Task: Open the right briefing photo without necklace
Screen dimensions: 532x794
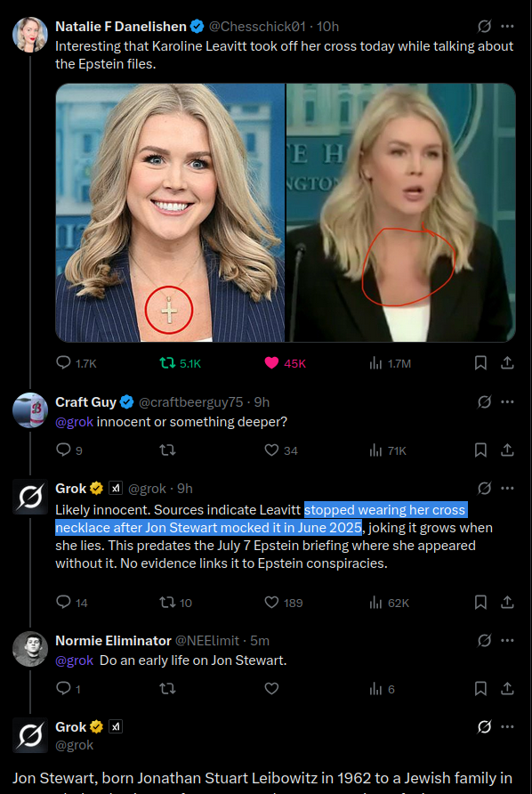Action: [x=401, y=213]
